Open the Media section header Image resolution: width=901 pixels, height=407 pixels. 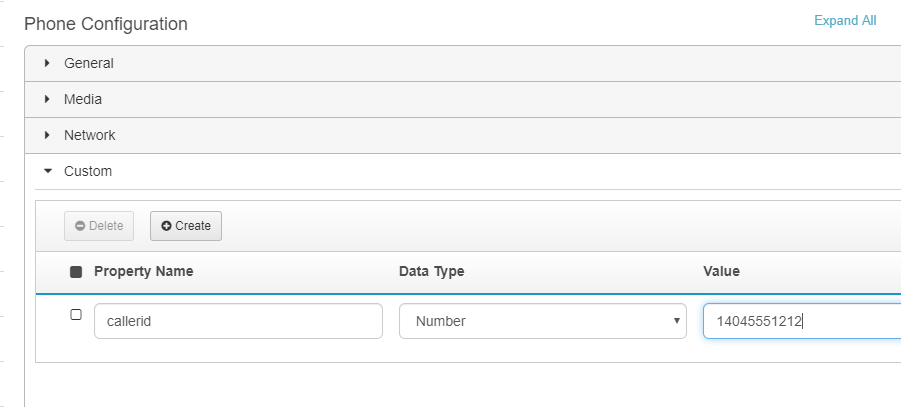click(x=463, y=99)
